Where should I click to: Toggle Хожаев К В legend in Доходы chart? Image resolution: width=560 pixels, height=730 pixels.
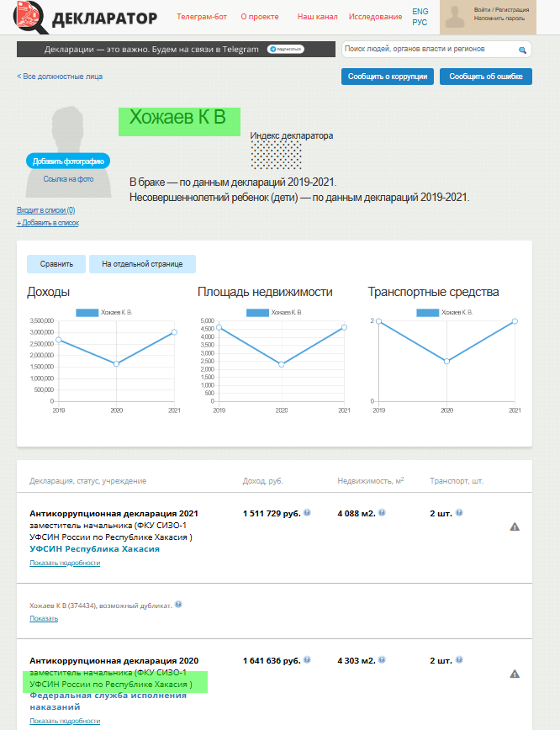point(103,312)
